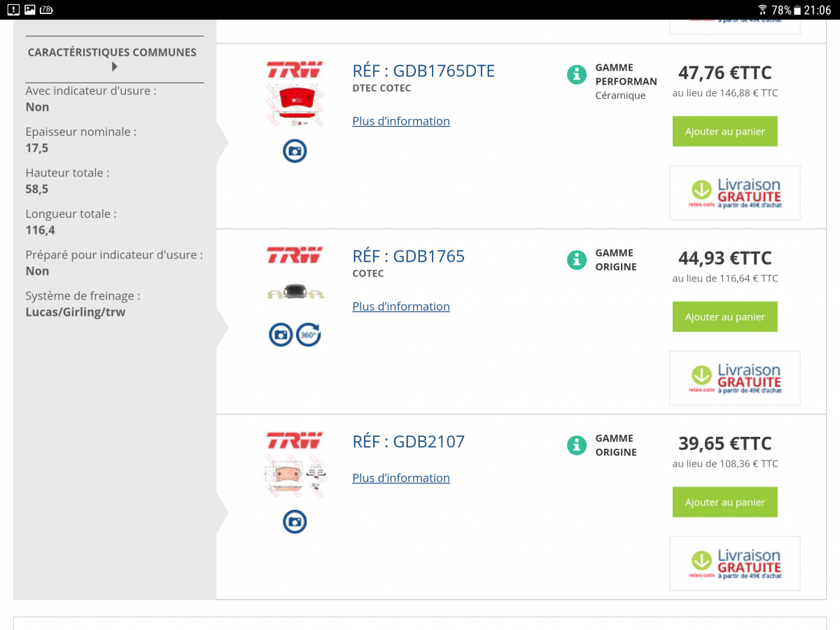Launch 360° view for GDB1765 pads
840x630 pixels.
point(308,335)
